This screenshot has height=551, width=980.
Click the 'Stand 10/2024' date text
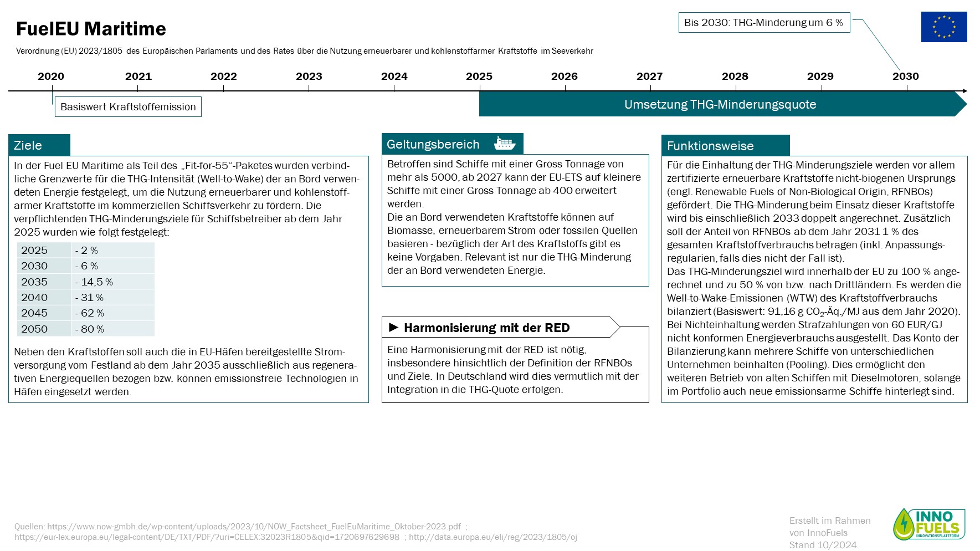tap(823, 545)
